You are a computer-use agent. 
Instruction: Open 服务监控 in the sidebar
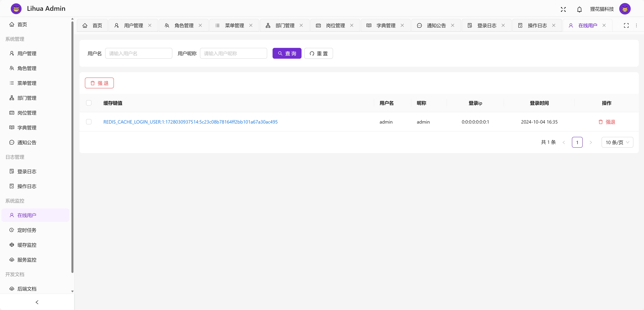[35, 259]
